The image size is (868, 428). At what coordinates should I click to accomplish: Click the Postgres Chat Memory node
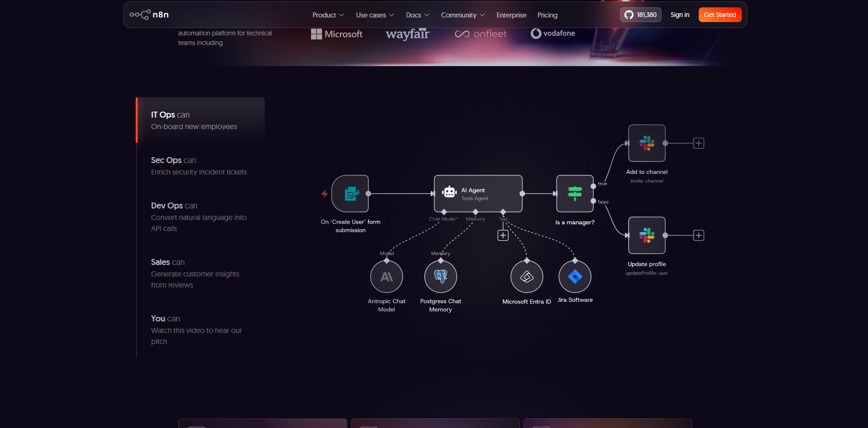tap(440, 277)
